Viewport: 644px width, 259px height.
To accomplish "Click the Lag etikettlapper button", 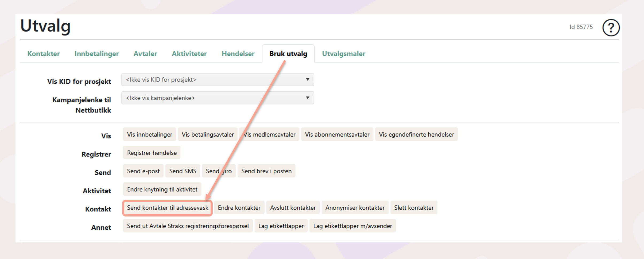I will 281,226.
